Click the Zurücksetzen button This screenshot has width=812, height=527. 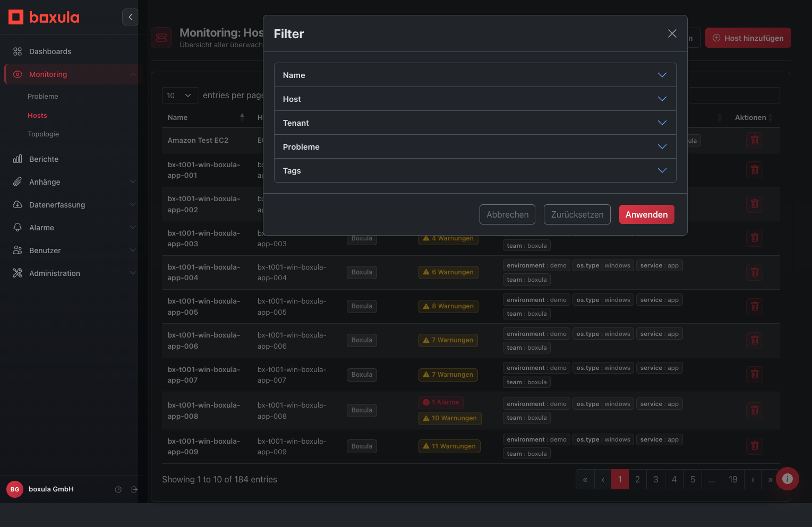(577, 214)
